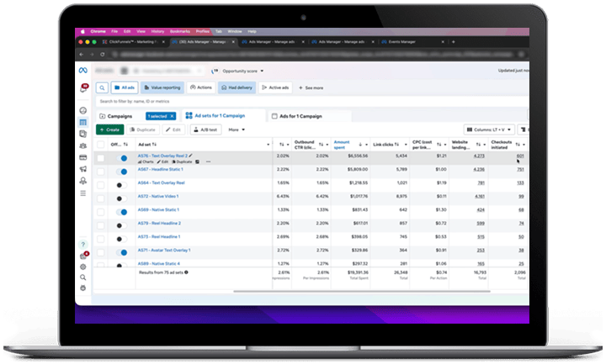
Task: Open the megaphone advertising icon in sidebar
Action: point(83,169)
